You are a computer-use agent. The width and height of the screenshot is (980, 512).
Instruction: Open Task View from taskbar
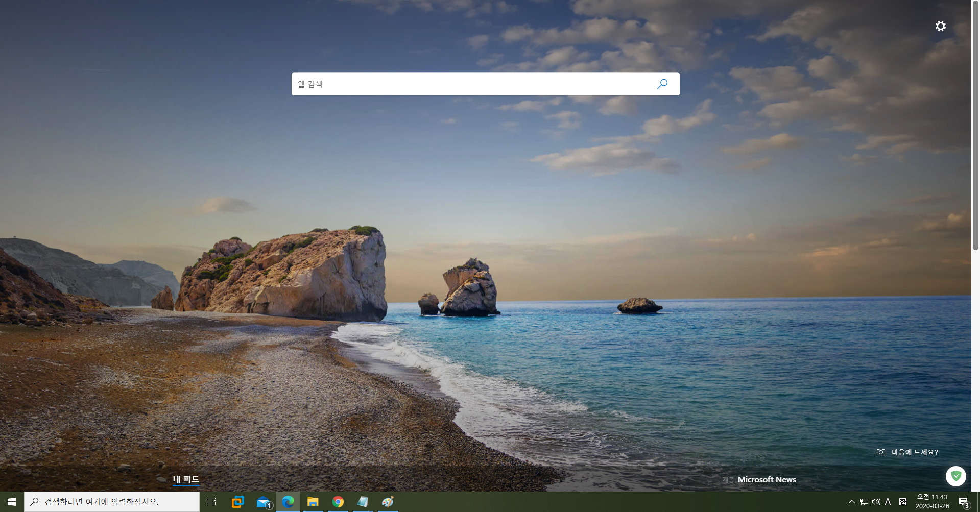(x=212, y=502)
